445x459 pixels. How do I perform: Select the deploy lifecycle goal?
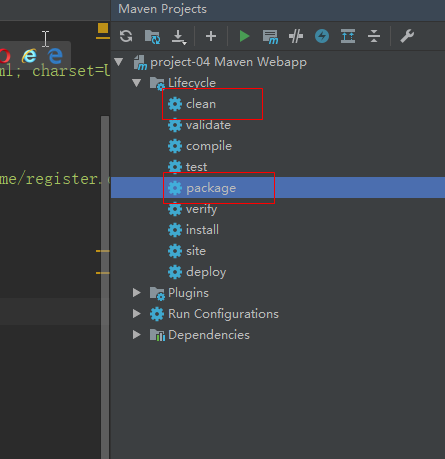point(206,272)
